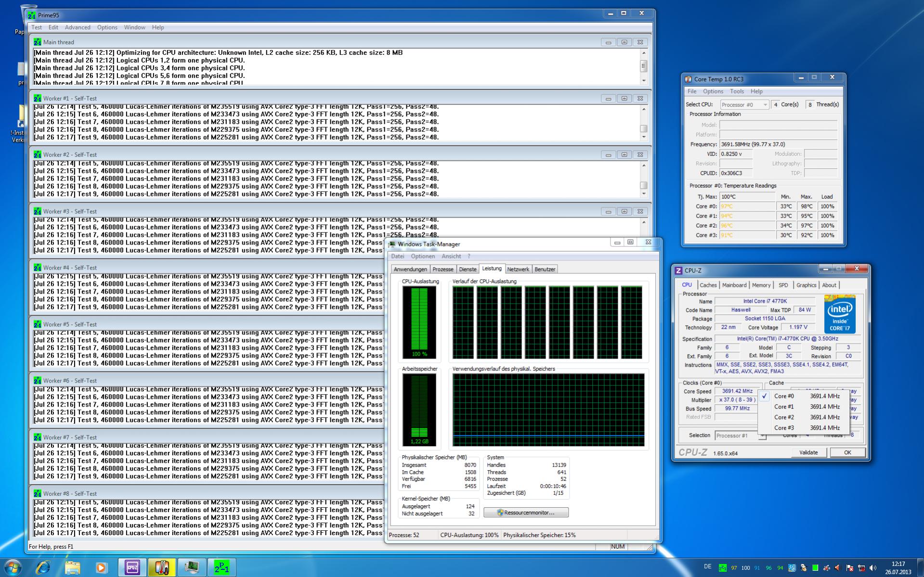Viewport: 924px width, 577px height.
Task: Switch to the Graphics tab in CPU-Z
Action: 807,285
